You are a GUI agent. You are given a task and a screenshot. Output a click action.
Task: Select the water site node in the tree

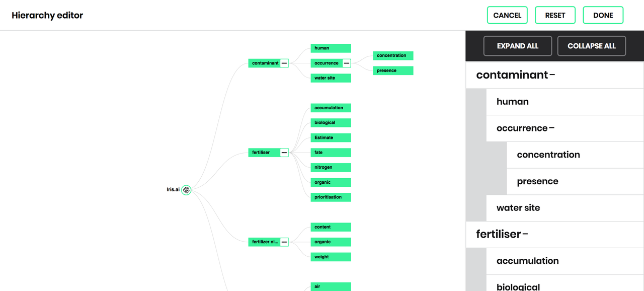[331, 78]
